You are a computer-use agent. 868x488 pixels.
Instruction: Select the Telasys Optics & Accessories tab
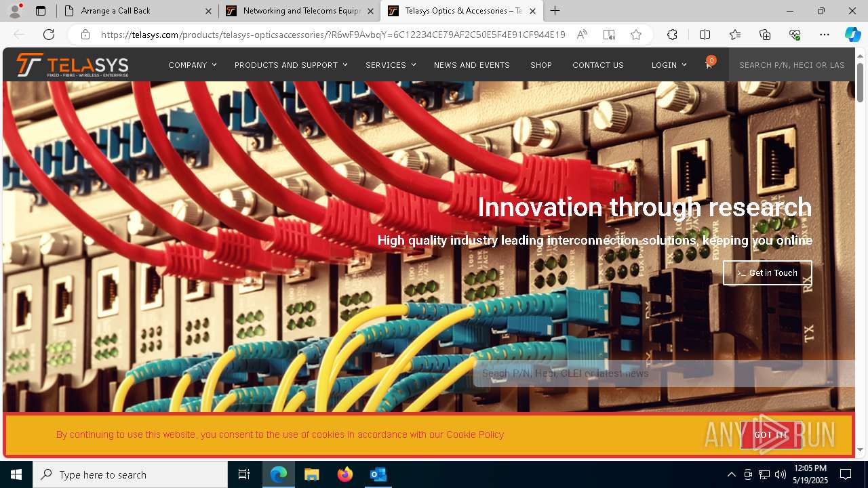click(x=461, y=11)
